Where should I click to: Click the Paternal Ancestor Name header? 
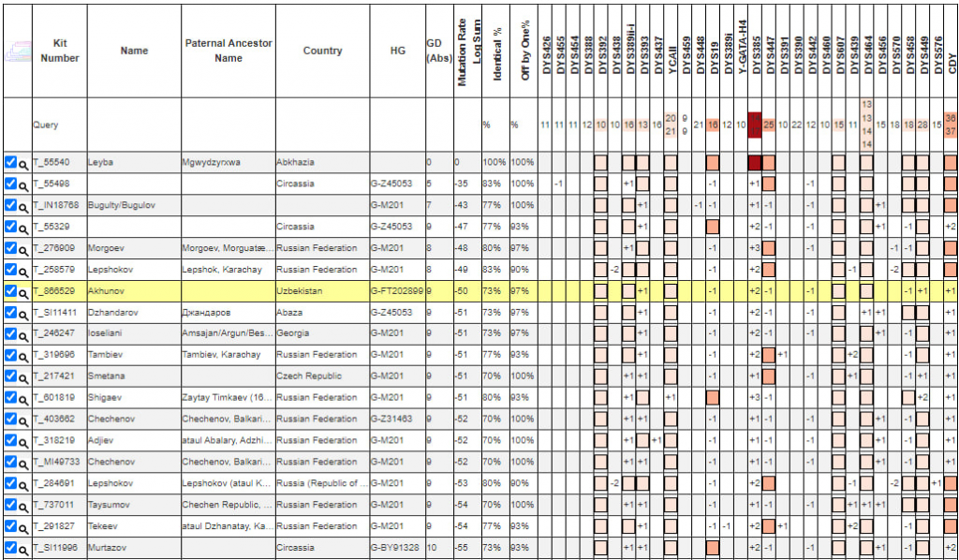(x=228, y=52)
